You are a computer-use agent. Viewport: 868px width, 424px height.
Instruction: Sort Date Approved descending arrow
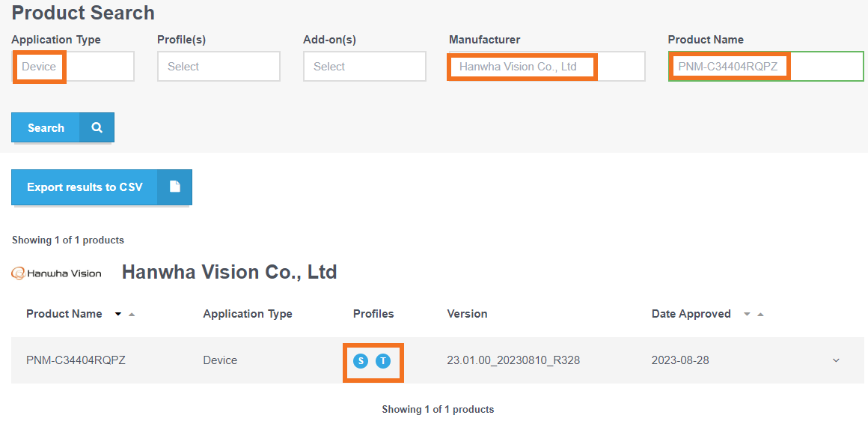pyautogui.click(x=747, y=315)
